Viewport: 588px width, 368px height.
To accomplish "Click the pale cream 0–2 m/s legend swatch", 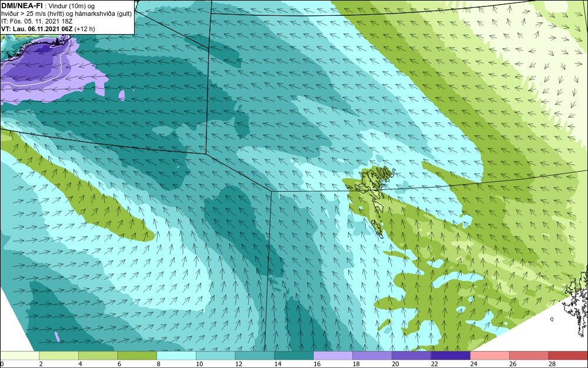I will click(20, 356).
